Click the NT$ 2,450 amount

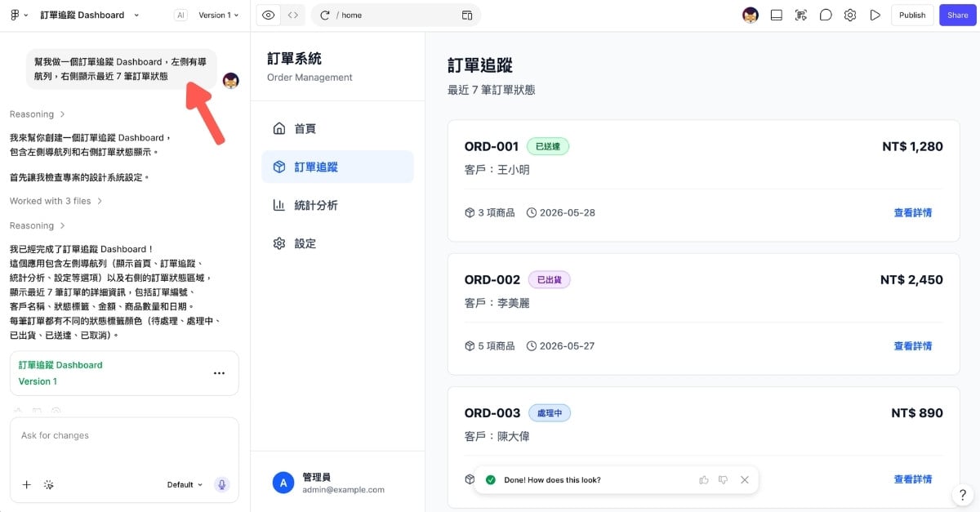tap(911, 280)
